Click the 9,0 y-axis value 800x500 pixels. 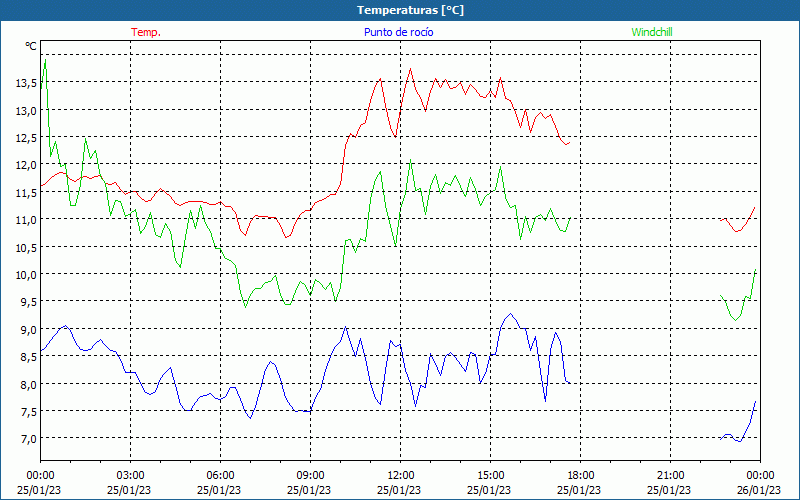pyautogui.click(x=28, y=330)
